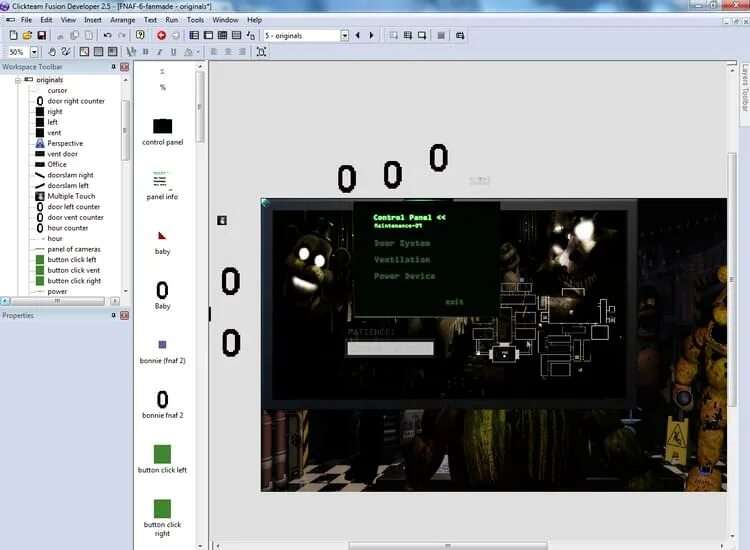Open the text color dropdown arrow
Viewport: 750px width, 550px height.
(198, 52)
